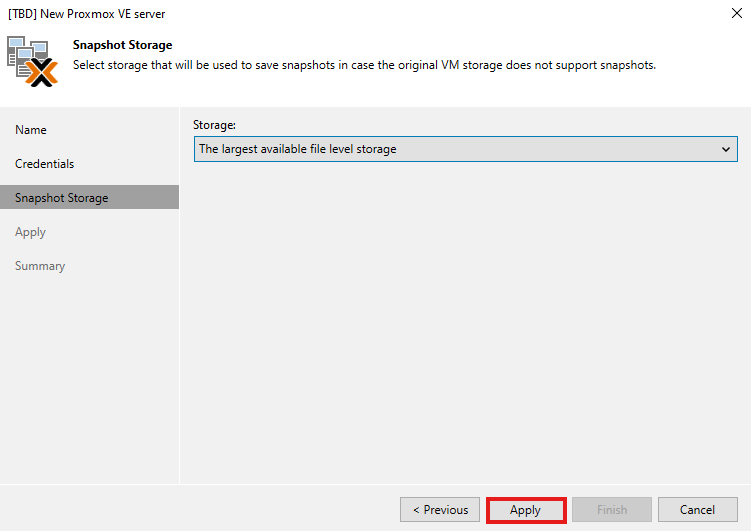Viewport: 751px width, 531px height.
Task: Click the greyed-out Apply step in sidebar
Action: (31, 232)
